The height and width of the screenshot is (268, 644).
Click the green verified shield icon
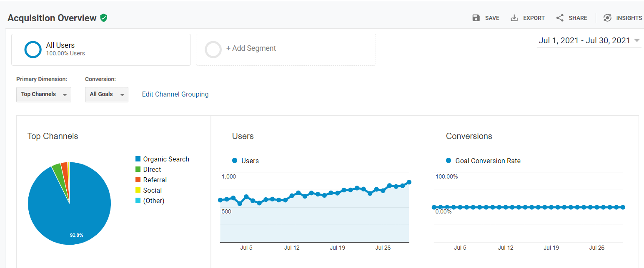coord(104,18)
